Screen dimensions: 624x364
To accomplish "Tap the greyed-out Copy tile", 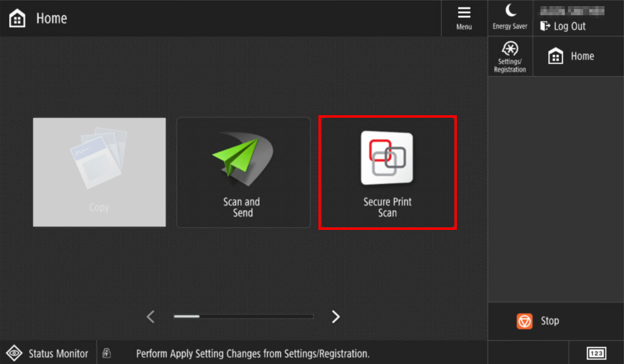I will click(99, 173).
